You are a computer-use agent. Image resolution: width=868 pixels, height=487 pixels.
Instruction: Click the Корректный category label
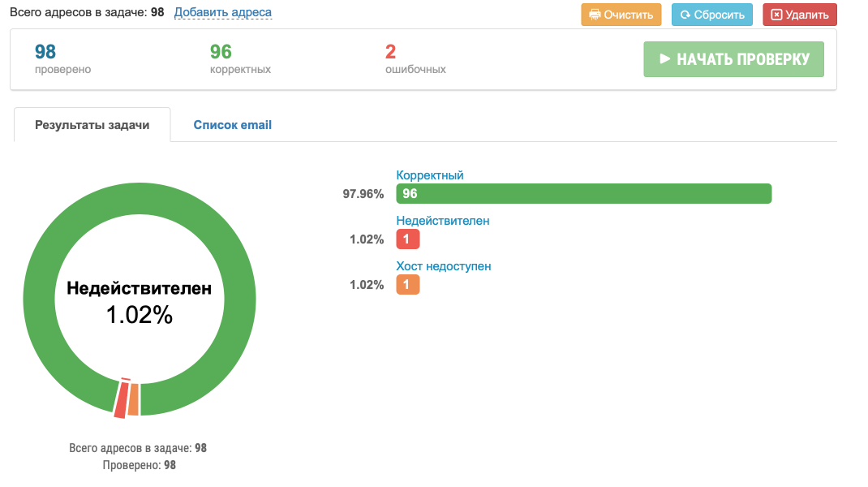[430, 175]
